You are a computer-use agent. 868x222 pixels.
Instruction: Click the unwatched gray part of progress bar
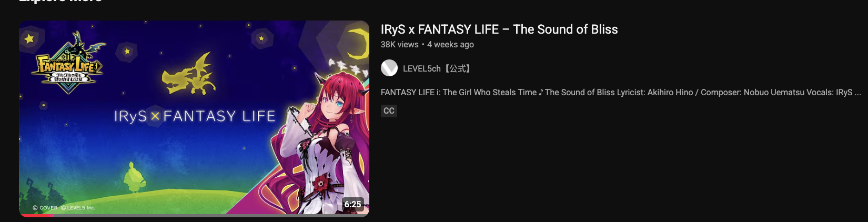tap(210, 216)
